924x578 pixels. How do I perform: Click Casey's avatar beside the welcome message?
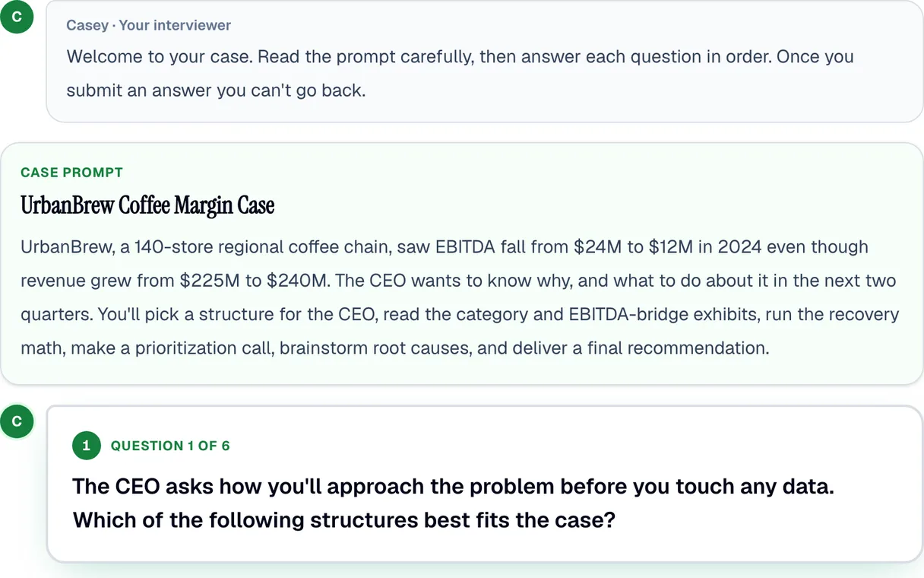pyautogui.click(x=17, y=17)
